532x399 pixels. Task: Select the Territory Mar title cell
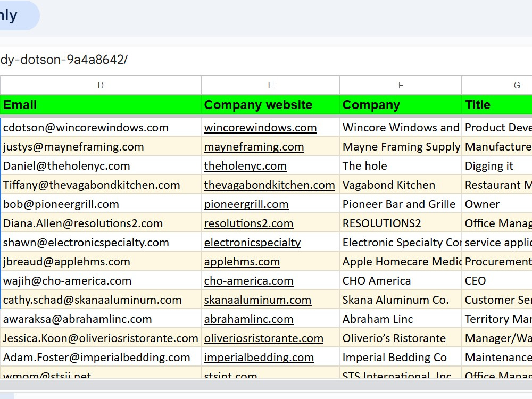(497, 319)
